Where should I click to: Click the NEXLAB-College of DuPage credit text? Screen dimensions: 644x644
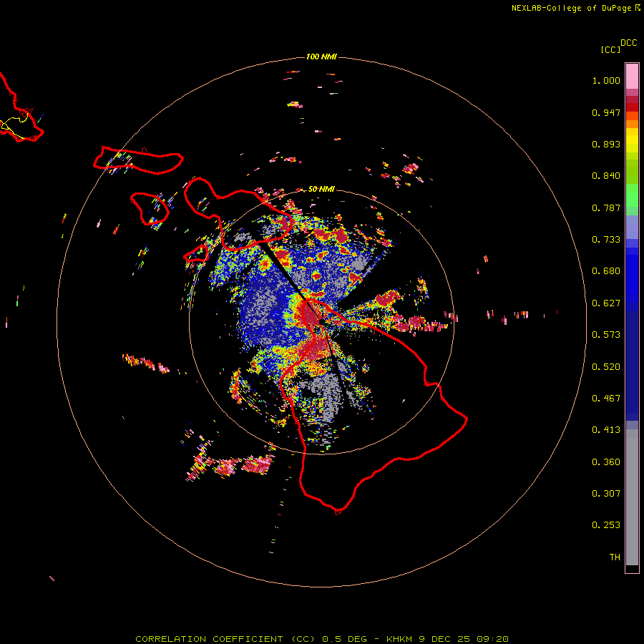coord(571,8)
